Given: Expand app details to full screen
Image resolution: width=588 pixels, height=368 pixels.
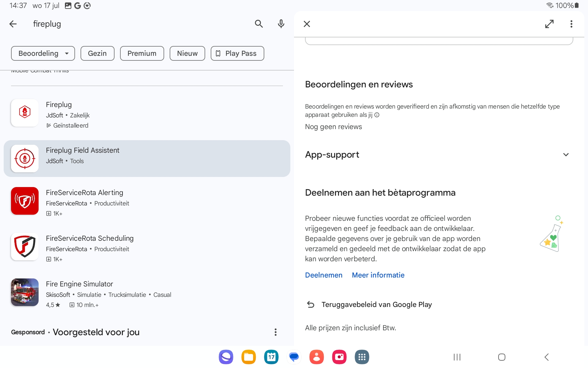Looking at the screenshot, I should 549,24.
